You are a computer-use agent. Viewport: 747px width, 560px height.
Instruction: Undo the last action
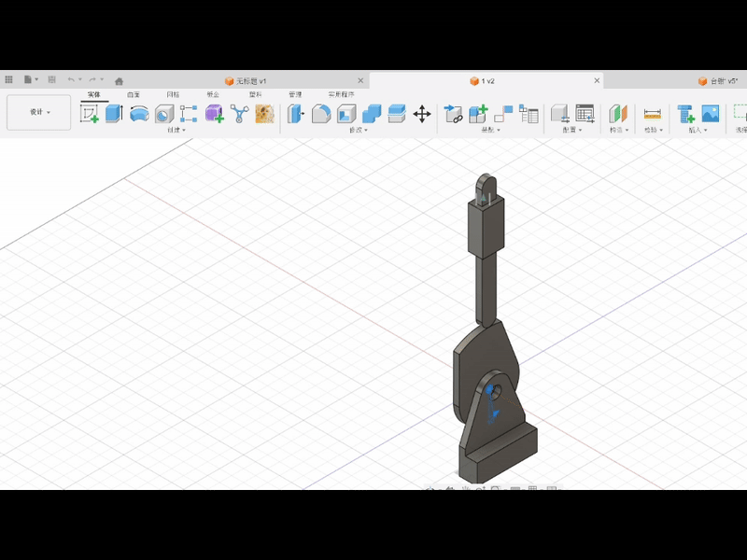coord(71,79)
